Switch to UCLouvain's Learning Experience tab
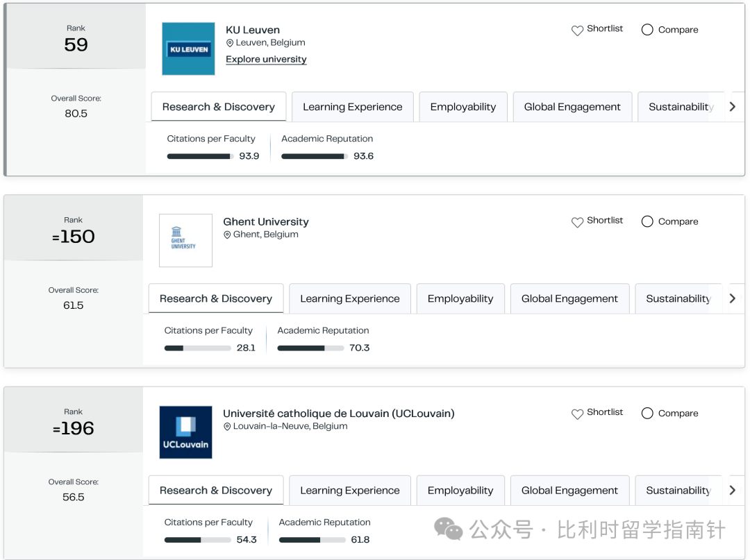Viewport: 750px width, 560px height. pyautogui.click(x=350, y=490)
